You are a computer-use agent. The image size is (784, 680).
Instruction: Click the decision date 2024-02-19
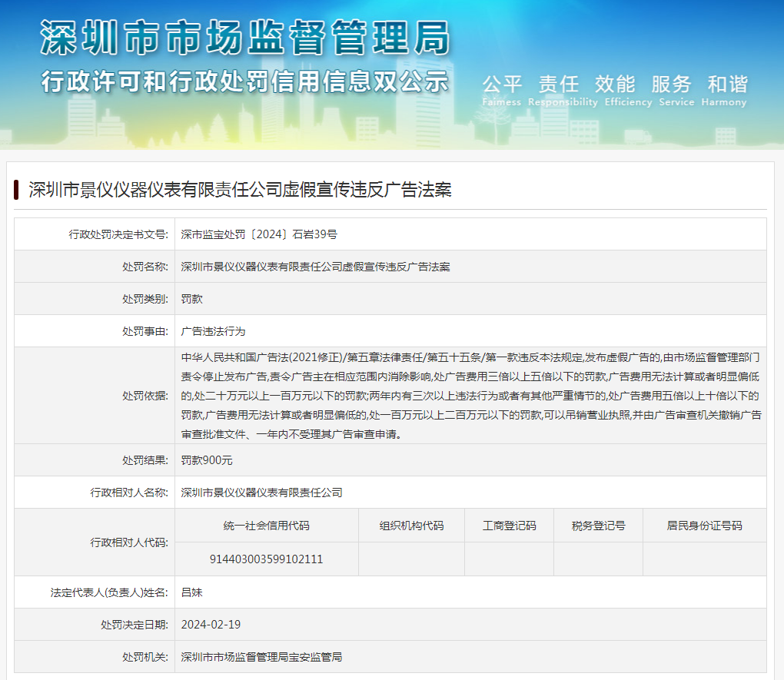coord(211,625)
